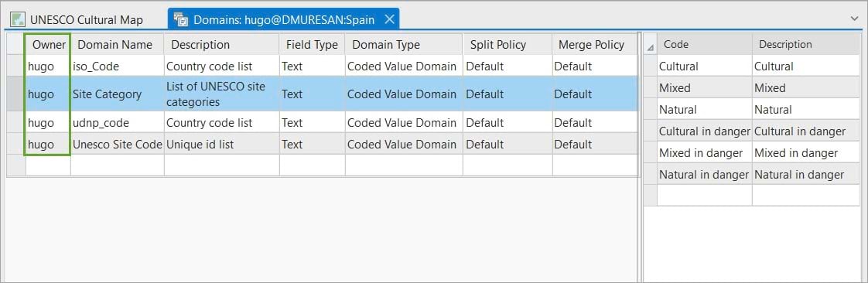Click Country code list in iso_Code row
The width and height of the screenshot is (868, 283).
[222, 66]
